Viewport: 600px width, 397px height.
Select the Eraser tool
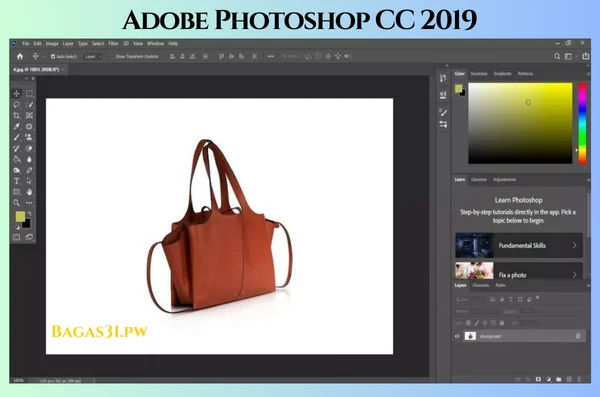pos(29,148)
